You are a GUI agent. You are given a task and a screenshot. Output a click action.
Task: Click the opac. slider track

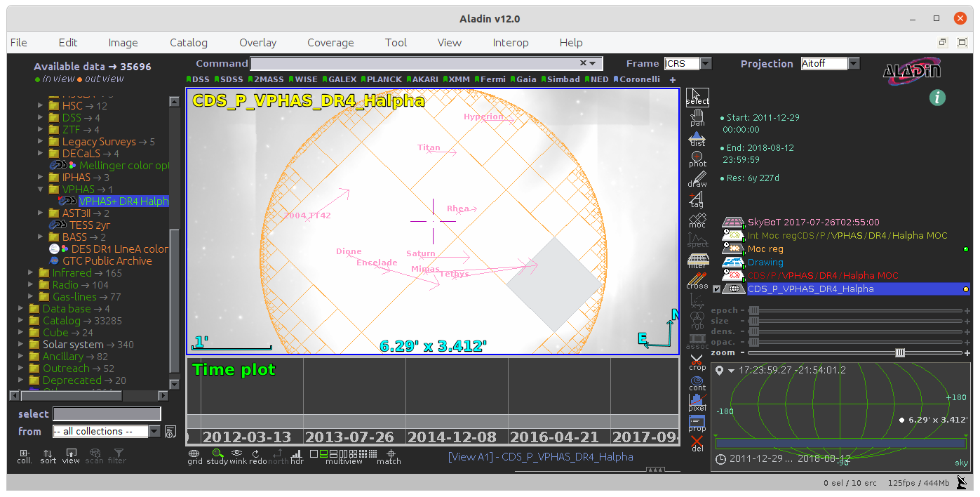point(856,342)
